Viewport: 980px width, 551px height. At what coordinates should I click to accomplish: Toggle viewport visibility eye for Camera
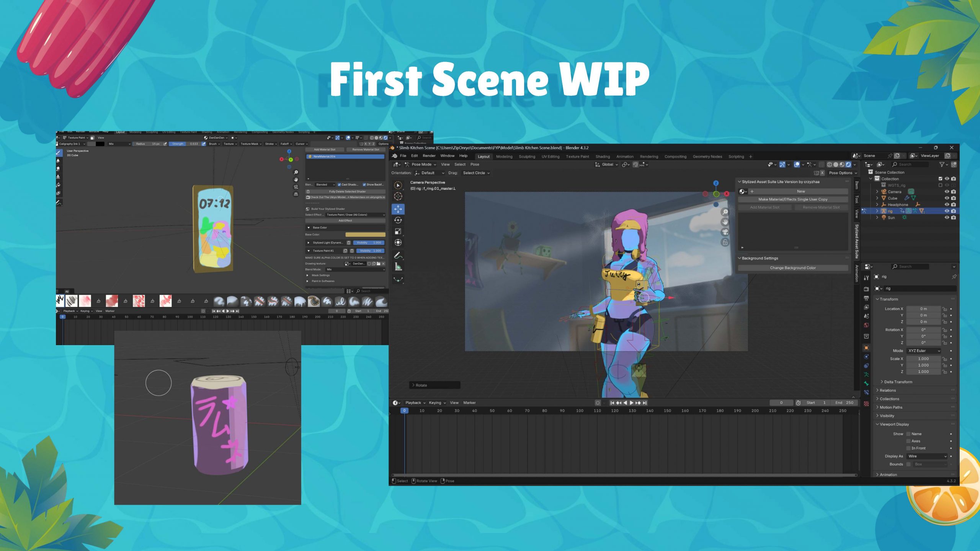(x=947, y=192)
